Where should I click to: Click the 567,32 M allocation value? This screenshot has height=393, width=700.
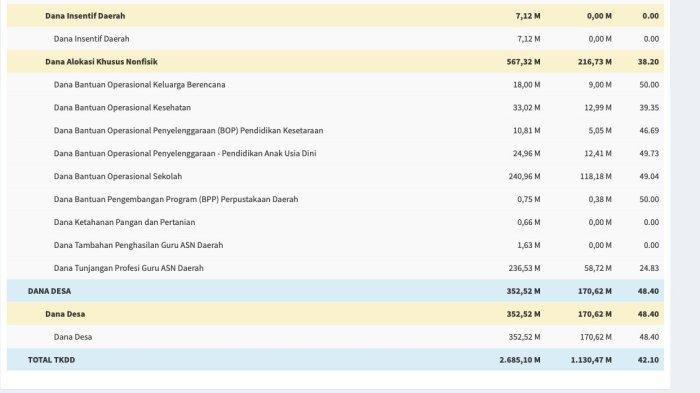tap(523, 62)
